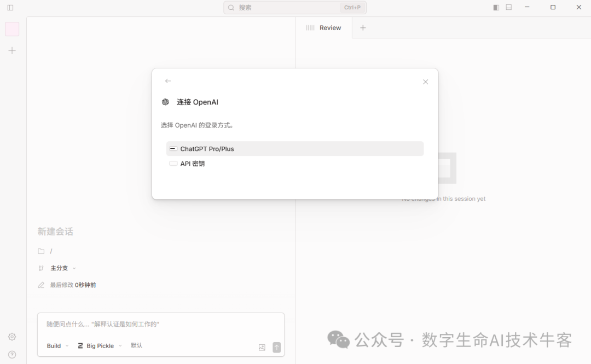Click the OpenAI logo icon

[x=165, y=102]
